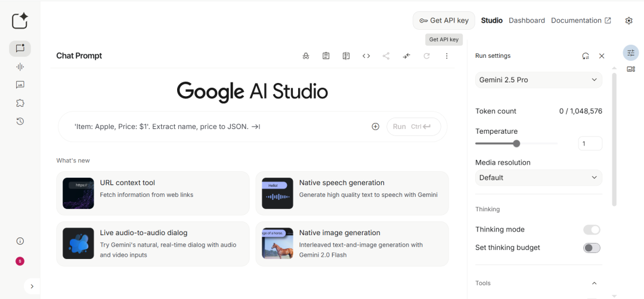This screenshot has height=299, width=644.
Task: Expand the left sidebar with arrow button
Action: tap(32, 286)
